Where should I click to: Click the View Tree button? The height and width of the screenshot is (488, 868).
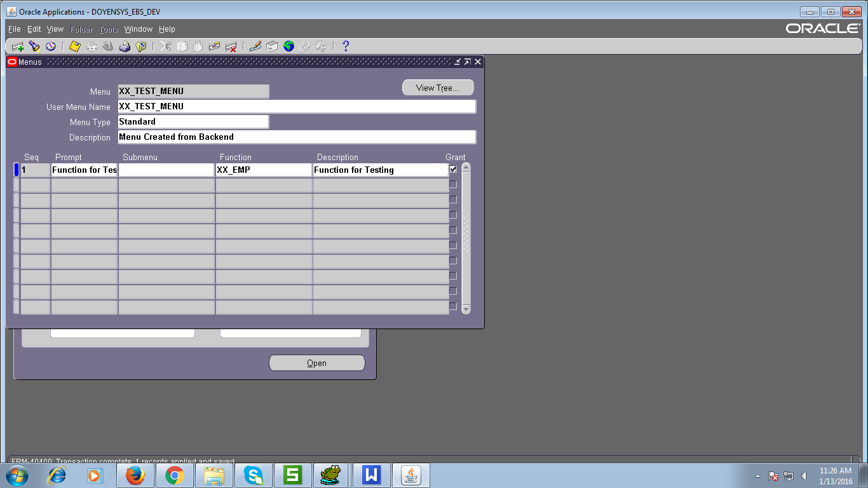[x=437, y=87]
